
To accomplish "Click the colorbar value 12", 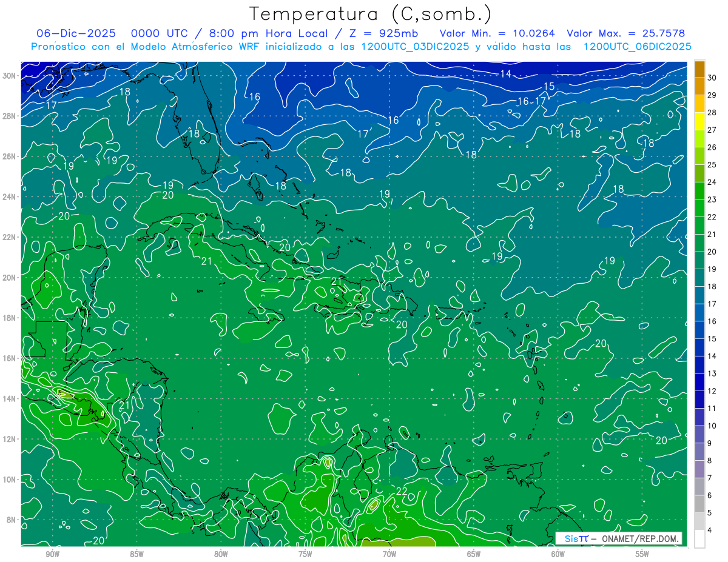I will [x=712, y=391].
